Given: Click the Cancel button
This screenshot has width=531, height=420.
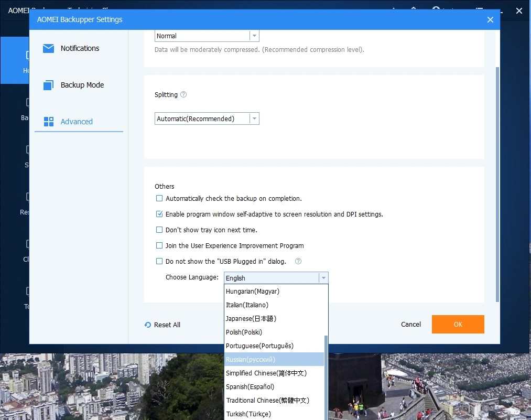Looking at the screenshot, I should pyautogui.click(x=411, y=324).
